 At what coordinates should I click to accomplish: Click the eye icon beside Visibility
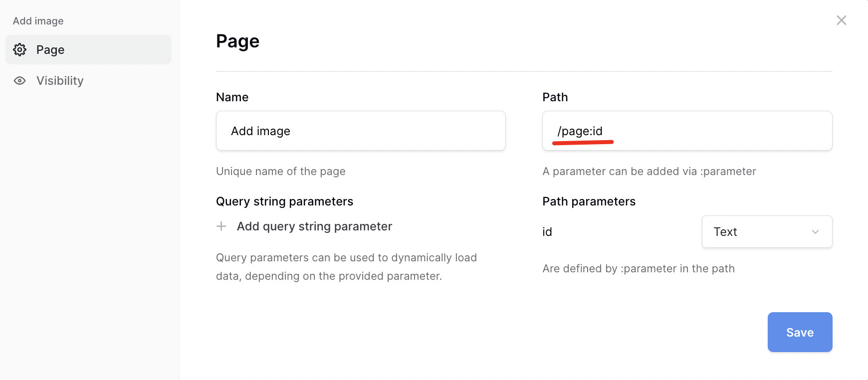[20, 81]
